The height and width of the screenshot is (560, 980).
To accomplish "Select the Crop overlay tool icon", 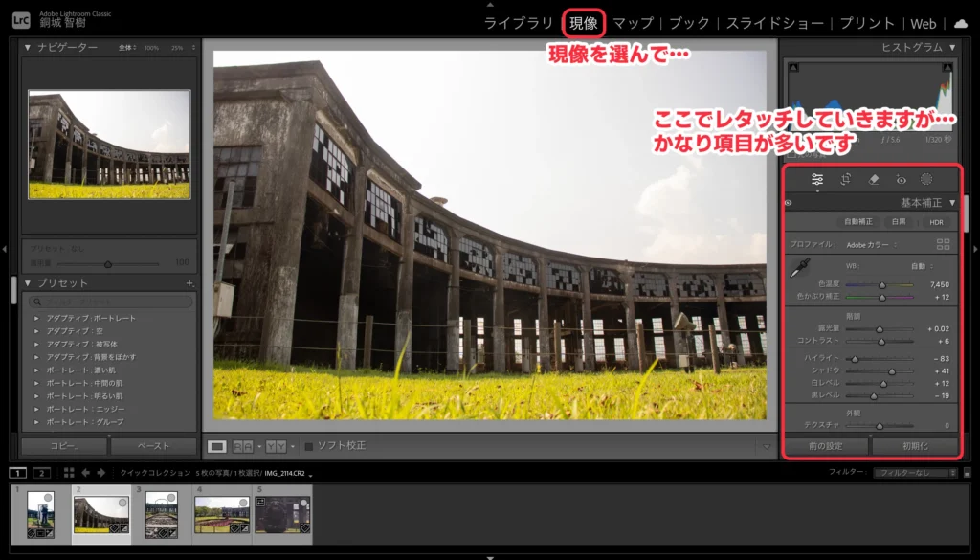I will (x=846, y=179).
